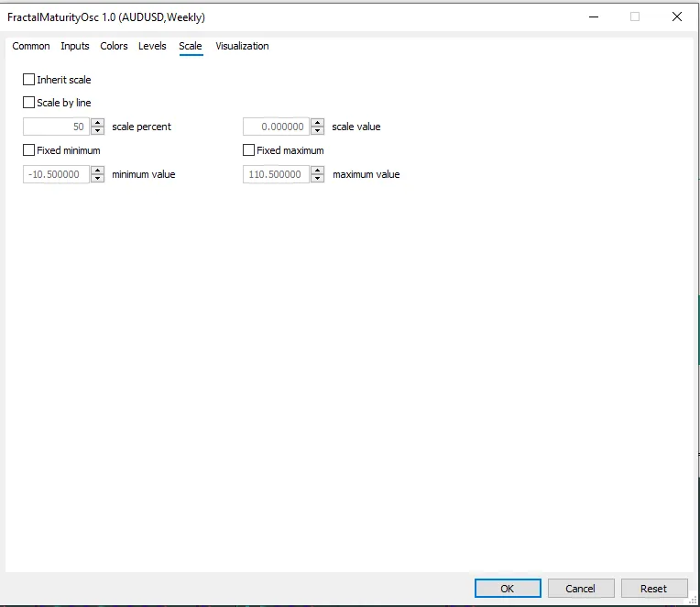Click the Reset button

pyautogui.click(x=654, y=589)
